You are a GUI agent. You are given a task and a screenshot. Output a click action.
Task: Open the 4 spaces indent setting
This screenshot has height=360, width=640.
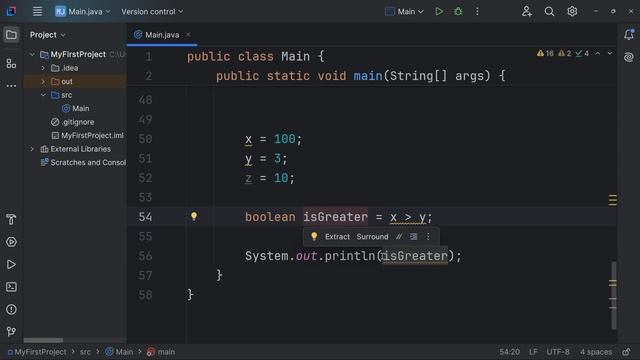coord(596,352)
